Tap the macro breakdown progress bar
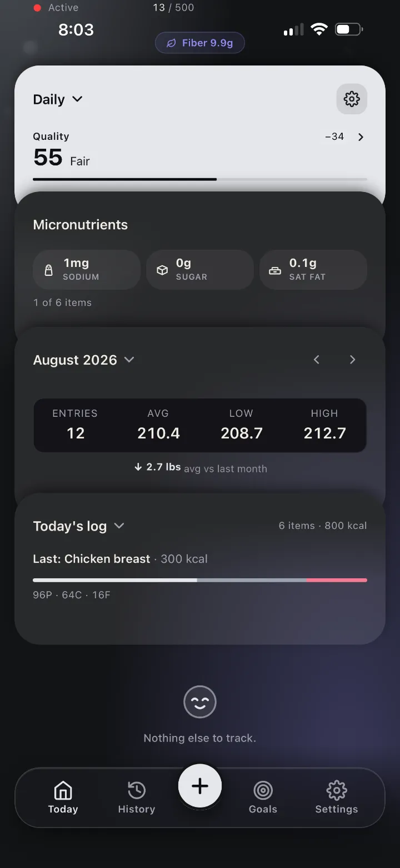The width and height of the screenshot is (400, 868). coord(200,580)
